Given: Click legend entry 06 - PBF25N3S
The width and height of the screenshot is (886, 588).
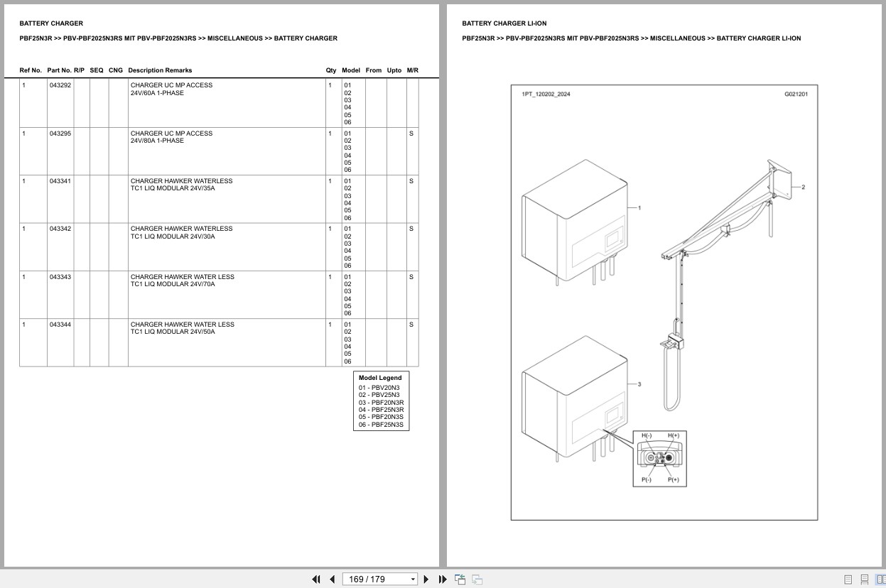Looking at the screenshot, I should coord(381,425).
